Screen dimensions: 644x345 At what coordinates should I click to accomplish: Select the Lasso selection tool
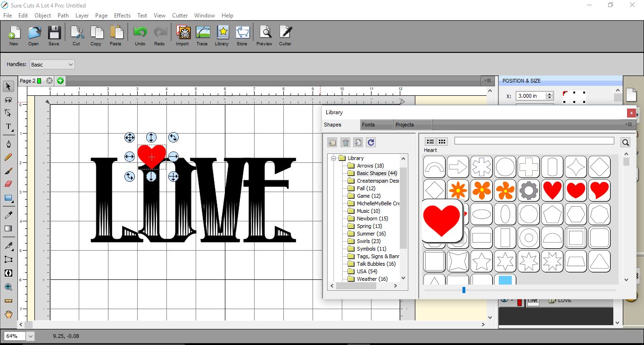click(x=8, y=100)
